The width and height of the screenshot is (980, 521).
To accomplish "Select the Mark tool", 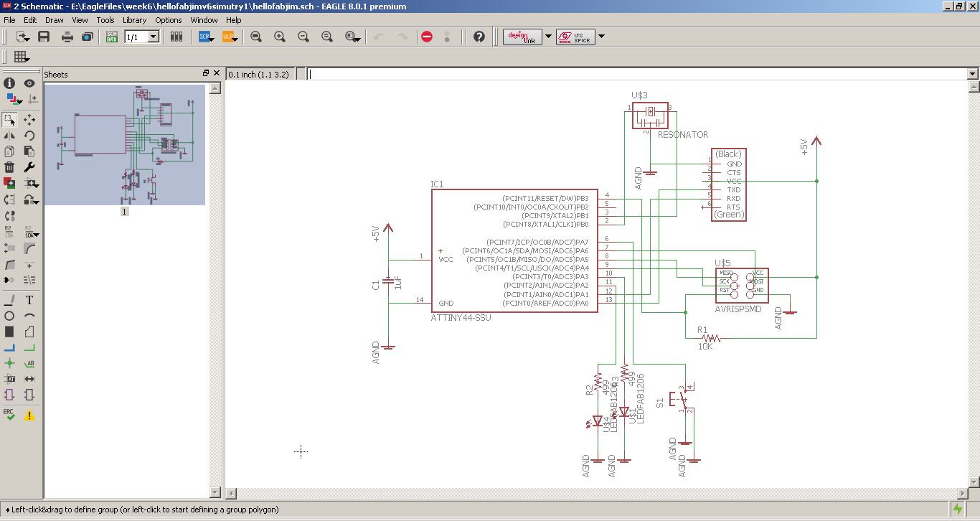I will (33, 99).
